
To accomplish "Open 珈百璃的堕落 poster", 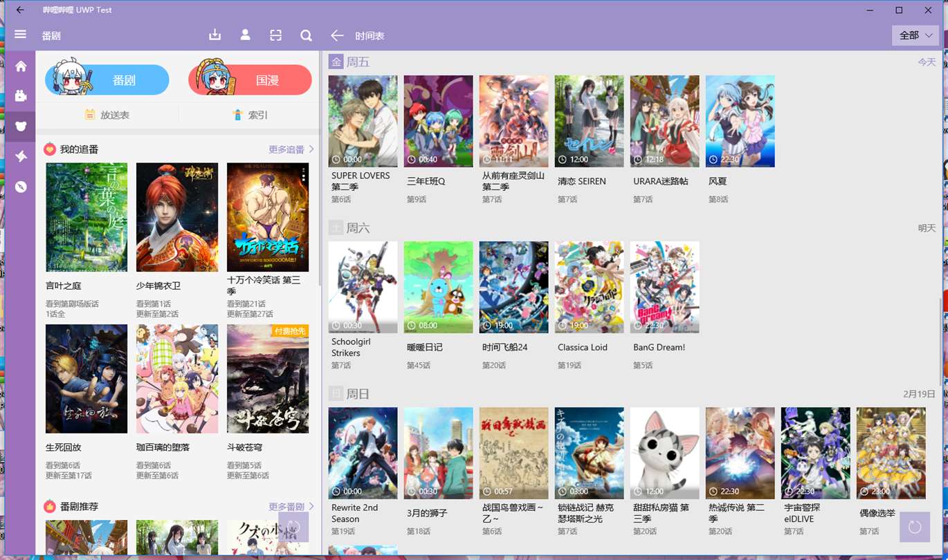I will 177,379.
